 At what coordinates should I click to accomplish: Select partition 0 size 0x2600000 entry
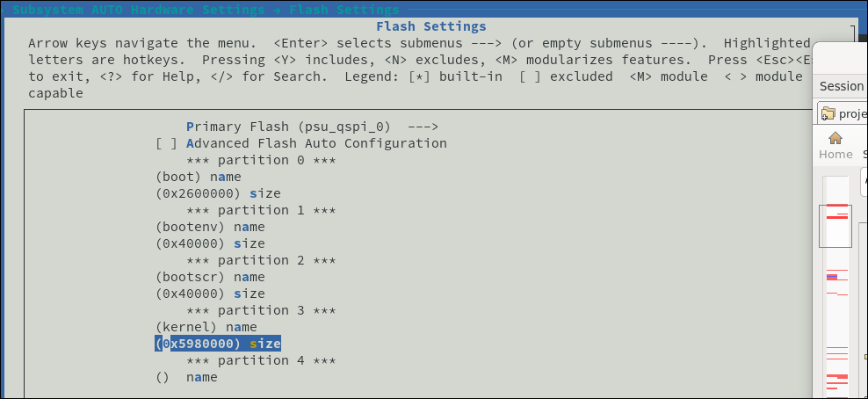point(218,193)
